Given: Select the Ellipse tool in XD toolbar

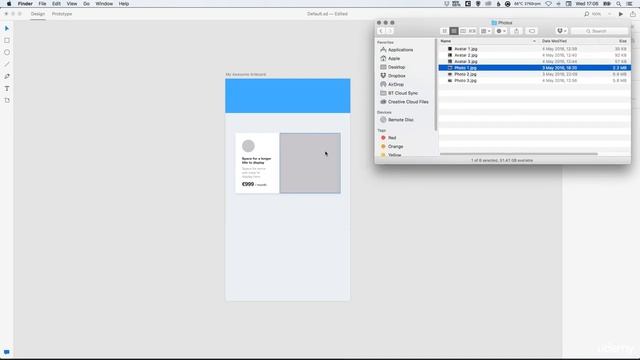Looking at the screenshot, I should (7, 52).
